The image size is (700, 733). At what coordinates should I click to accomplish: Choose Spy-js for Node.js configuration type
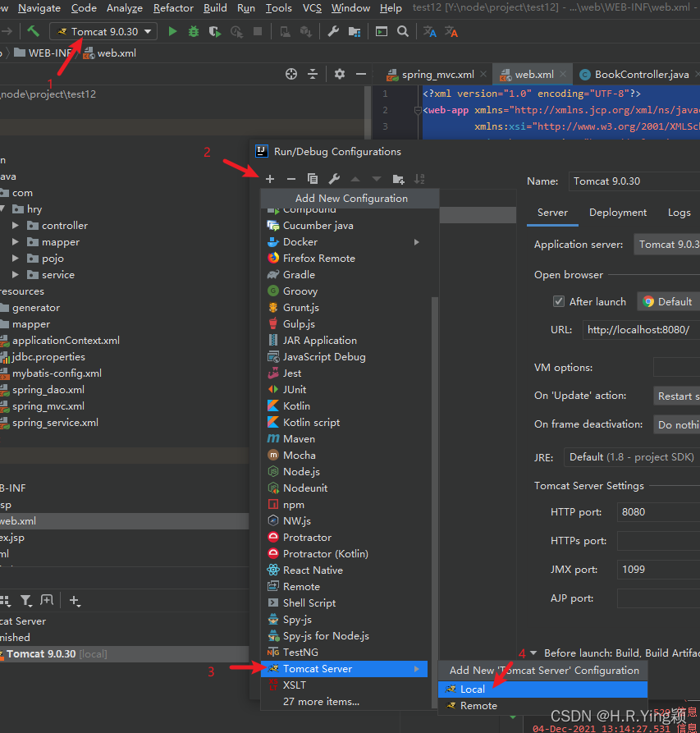coord(344,636)
